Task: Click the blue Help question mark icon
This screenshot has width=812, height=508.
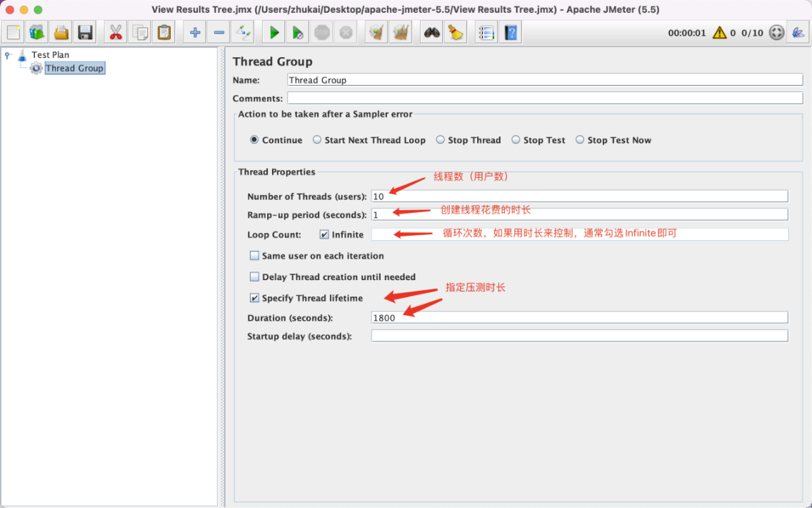Action: [510, 32]
